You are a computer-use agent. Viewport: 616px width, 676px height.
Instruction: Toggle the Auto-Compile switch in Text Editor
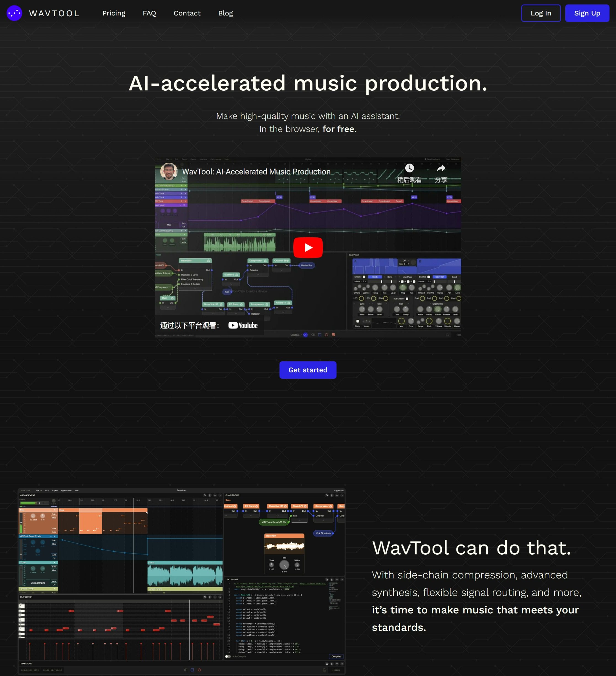point(228,656)
